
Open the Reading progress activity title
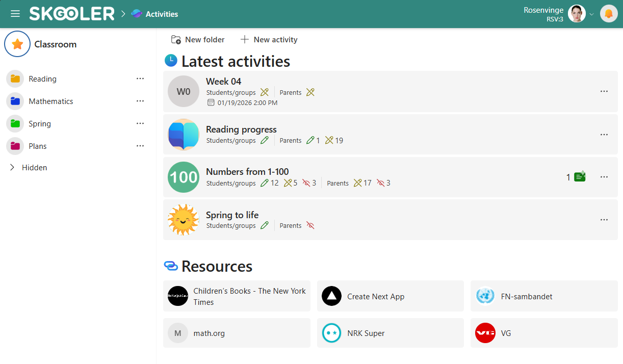[x=241, y=129]
